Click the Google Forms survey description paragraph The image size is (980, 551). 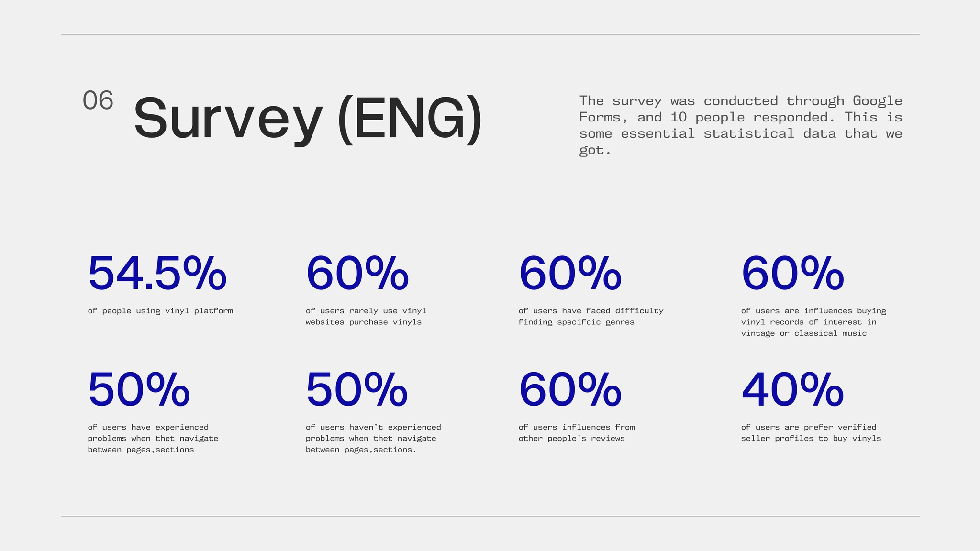pos(740,125)
